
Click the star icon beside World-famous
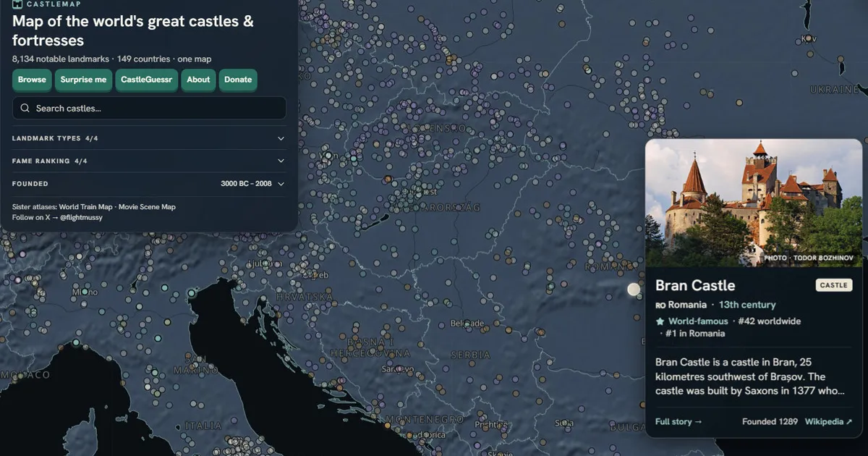pos(660,321)
